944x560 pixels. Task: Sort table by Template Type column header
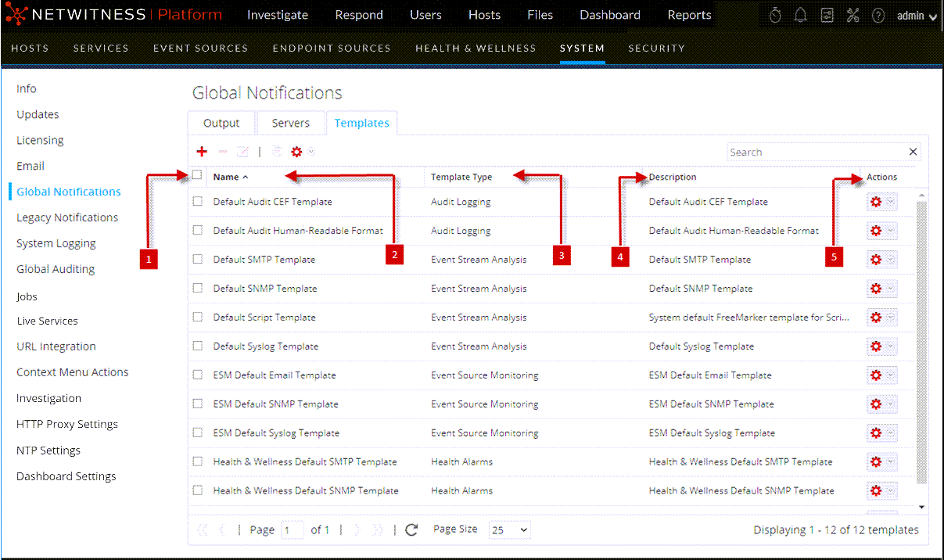(x=461, y=177)
